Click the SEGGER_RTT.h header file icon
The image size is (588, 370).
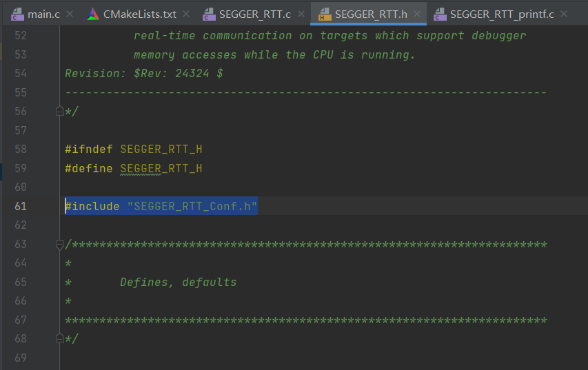click(325, 14)
